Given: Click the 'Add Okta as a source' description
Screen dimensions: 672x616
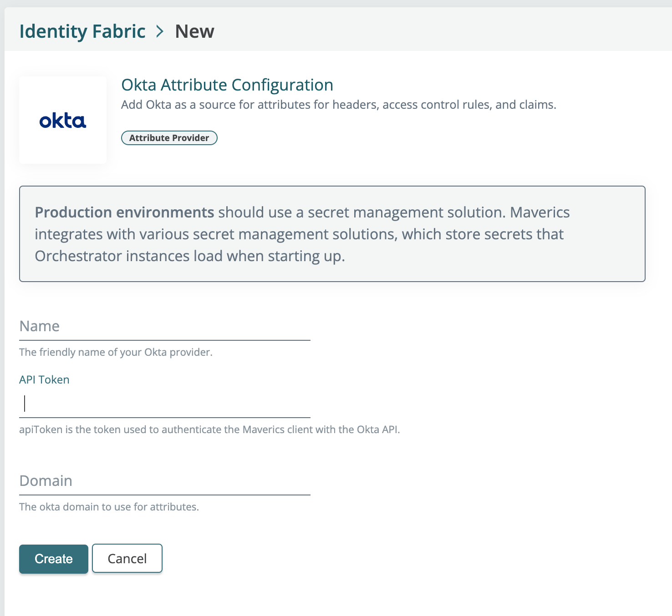Looking at the screenshot, I should coord(339,105).
